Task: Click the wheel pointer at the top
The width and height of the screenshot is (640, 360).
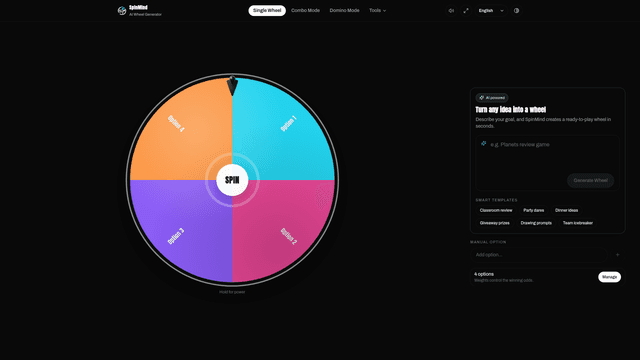Action: tap(232, 85)
